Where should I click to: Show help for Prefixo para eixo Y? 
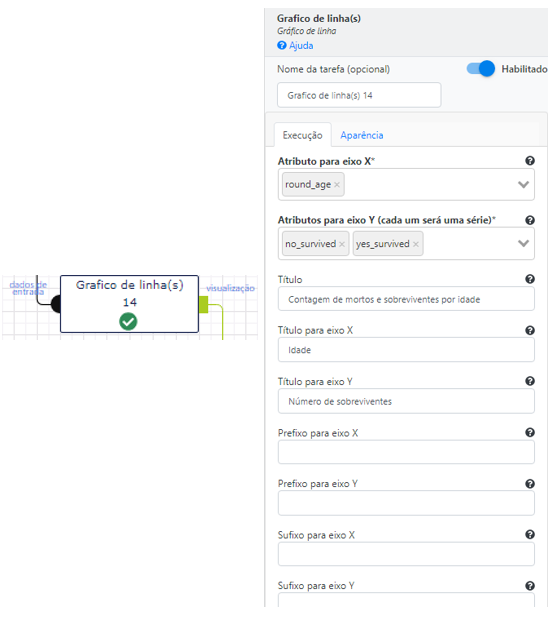tap(530, 484)
